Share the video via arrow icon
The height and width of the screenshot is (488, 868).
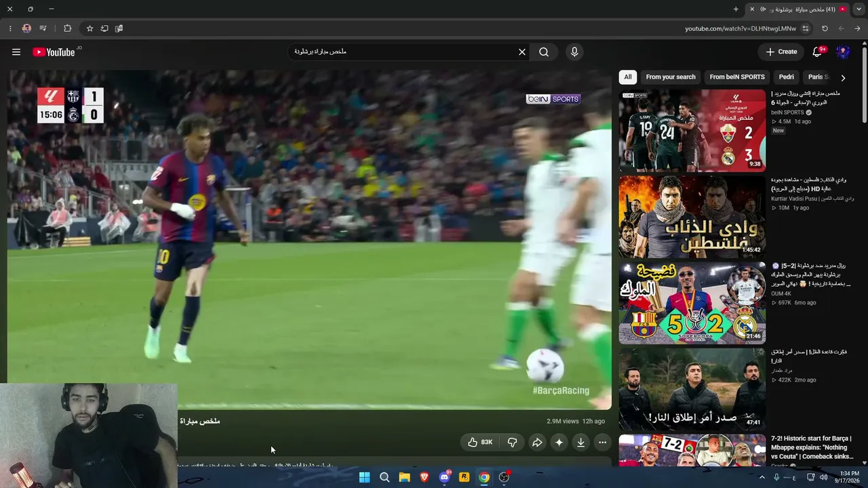[x=536, y=442]
